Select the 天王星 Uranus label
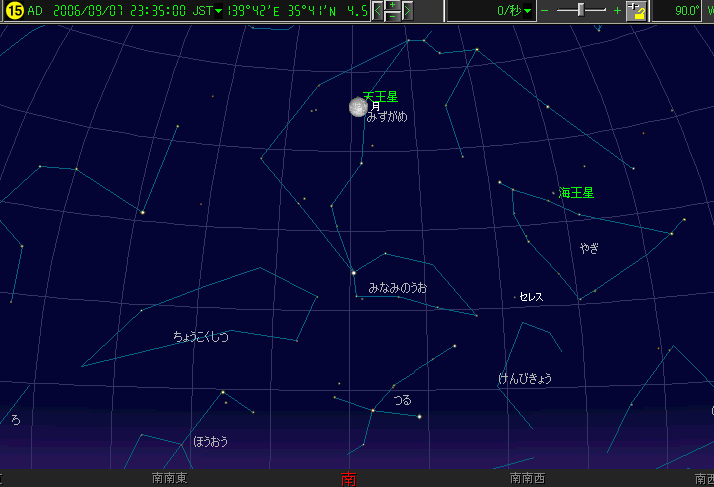This screenshot has height=487, width=714. tap(380, 97)
